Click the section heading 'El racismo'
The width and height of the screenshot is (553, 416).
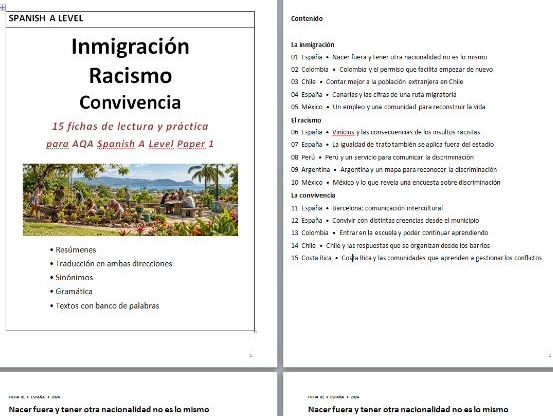point(306,121)
